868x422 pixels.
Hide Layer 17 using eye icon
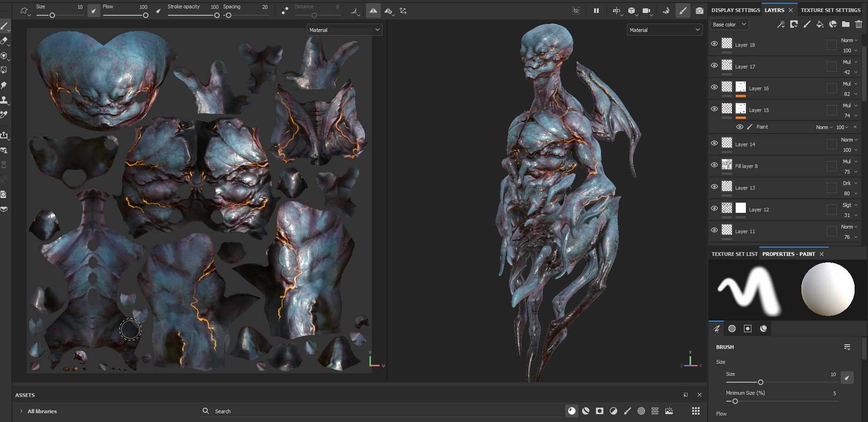tap(714, 65)
